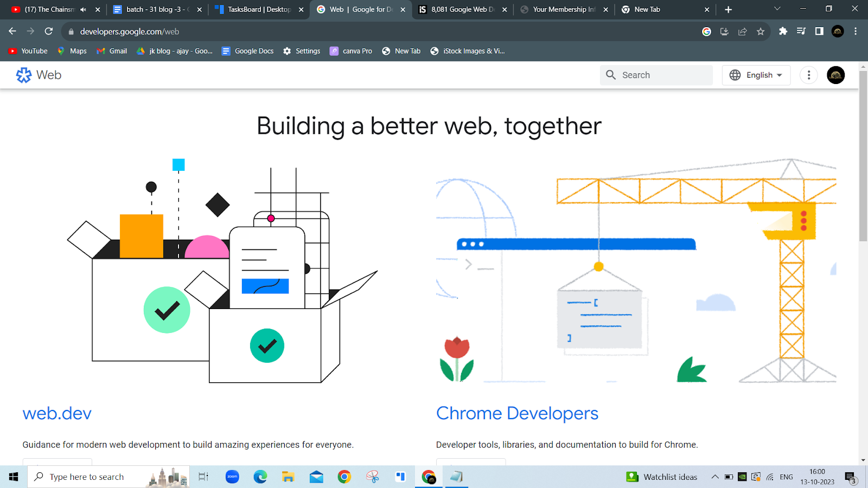Open the Extensions puzzle icon

click(783, 31)
